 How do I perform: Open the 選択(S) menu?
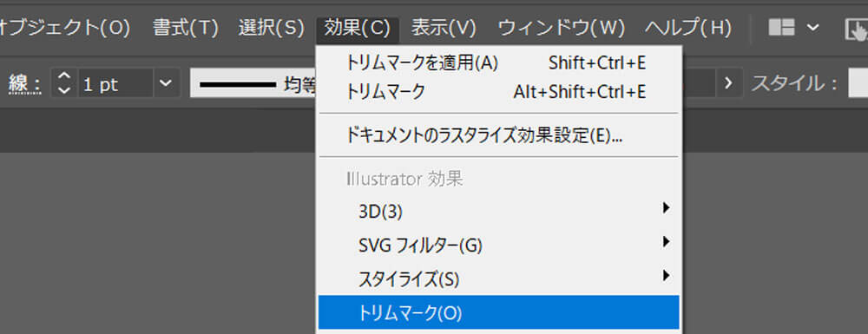(x=271, y=28)
